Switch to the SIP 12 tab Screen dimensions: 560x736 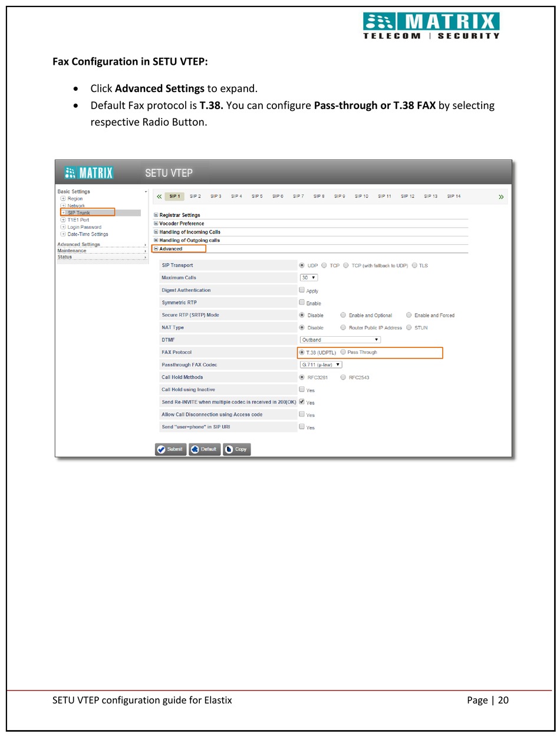click(407, 196)
